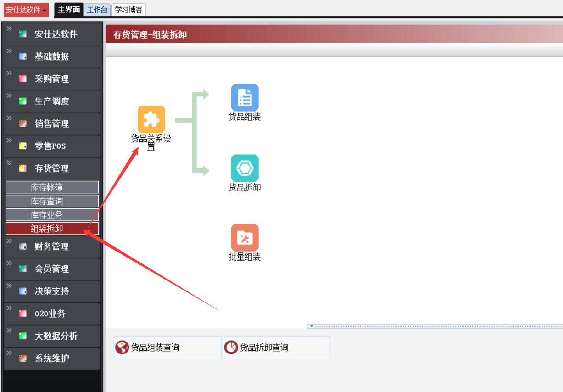Image resolution: width=563 pixels, height=392 pixels.
Task: Open the 货品关系设置 puzzle icon
Action: pos(151,119)
